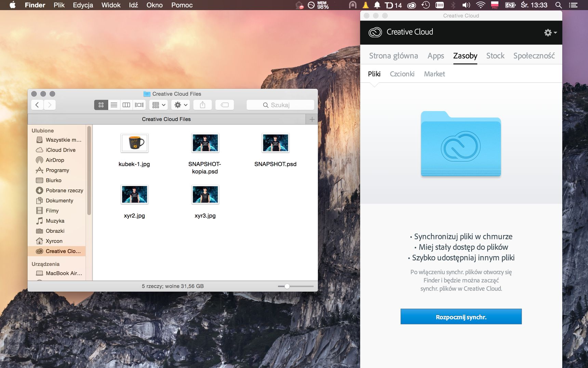The width and height of the screenshot is (588, 368).
Task: Click the large Creative Cloud folder icon
Action: (461, 144)
